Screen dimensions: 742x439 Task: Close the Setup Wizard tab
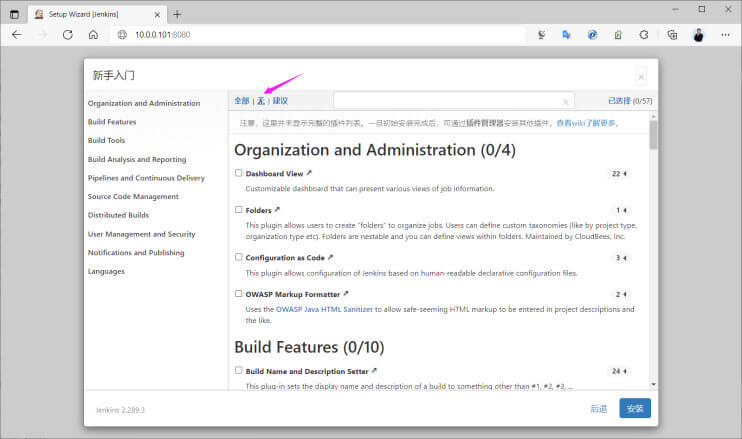(x=157, y=15)
